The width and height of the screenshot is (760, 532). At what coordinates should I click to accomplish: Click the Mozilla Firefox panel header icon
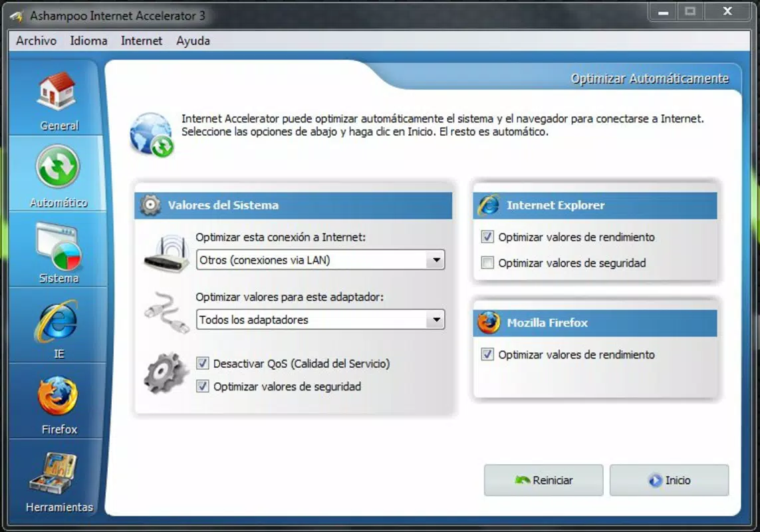click(489, 323)
